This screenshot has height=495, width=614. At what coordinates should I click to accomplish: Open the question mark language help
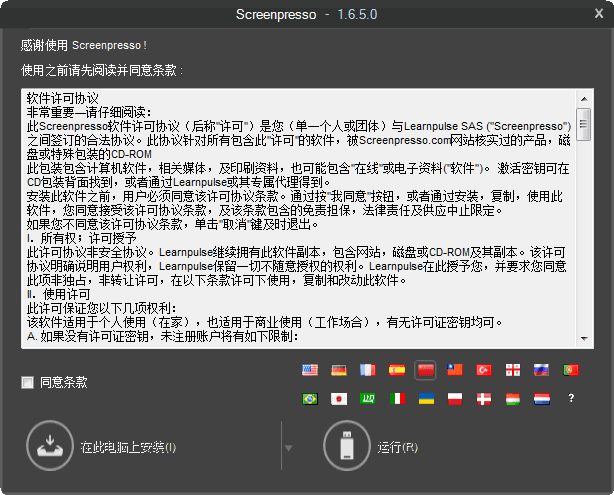(571, 398)
